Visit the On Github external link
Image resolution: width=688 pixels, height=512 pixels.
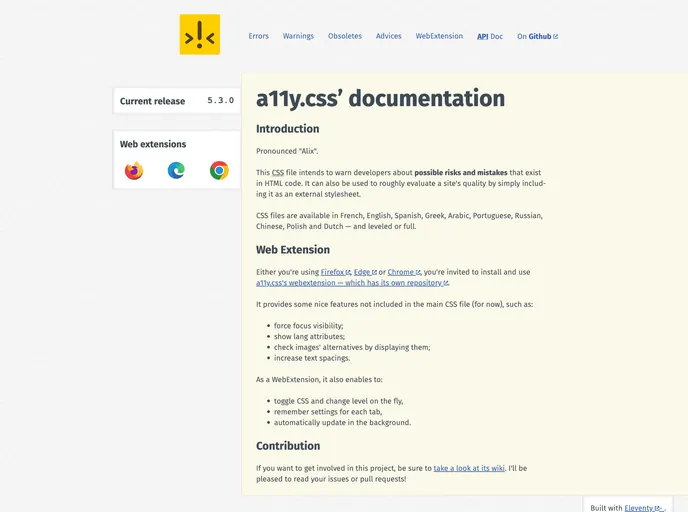(x=537, y=36)
